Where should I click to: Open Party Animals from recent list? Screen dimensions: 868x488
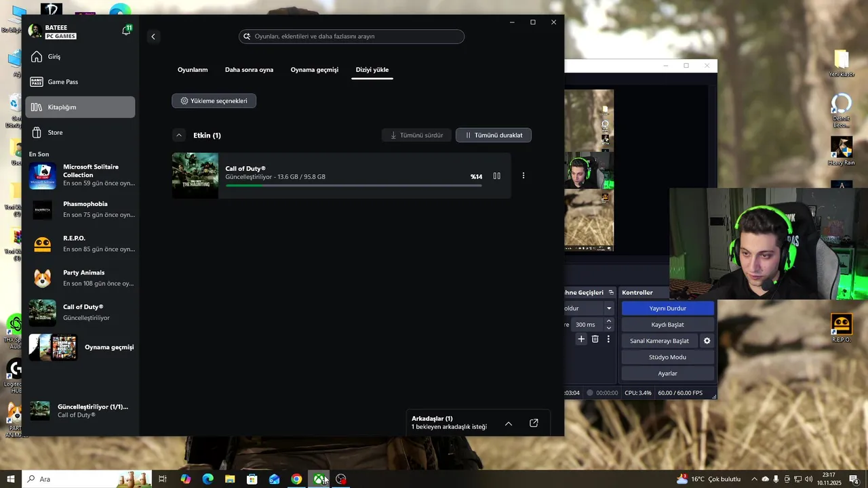pyautogui.click(x=81, y=278)
